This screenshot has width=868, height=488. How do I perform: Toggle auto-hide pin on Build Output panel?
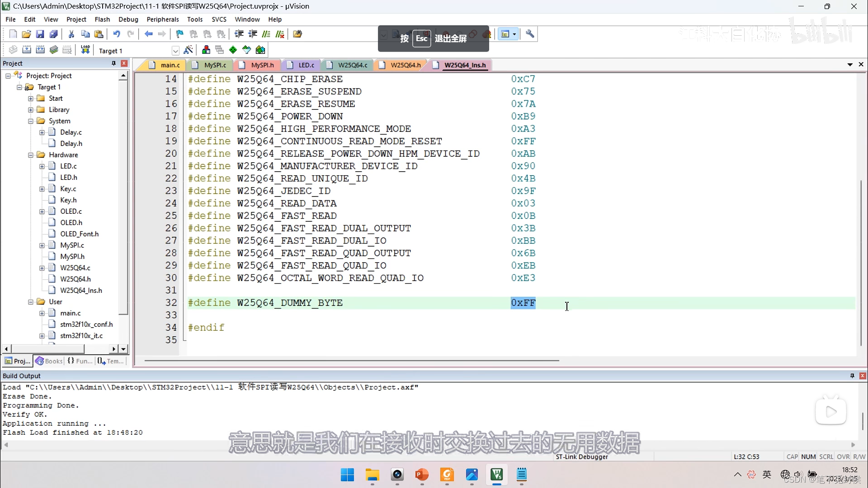(x=852, y=375)
